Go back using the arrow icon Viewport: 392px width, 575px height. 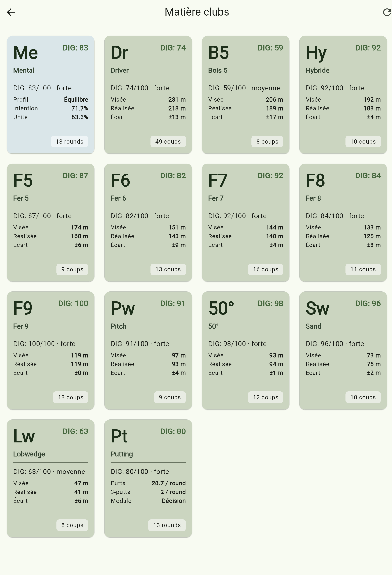(x=11, y=12)
